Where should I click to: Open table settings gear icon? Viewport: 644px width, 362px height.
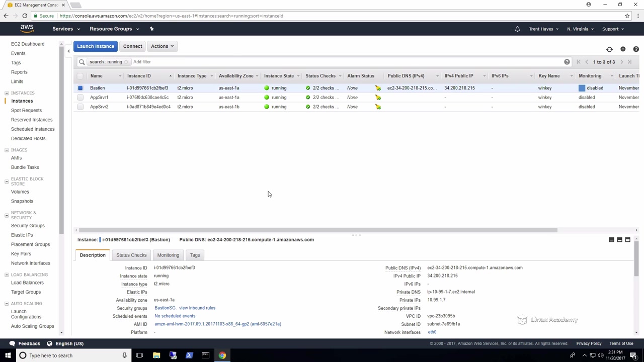[623, 49]
